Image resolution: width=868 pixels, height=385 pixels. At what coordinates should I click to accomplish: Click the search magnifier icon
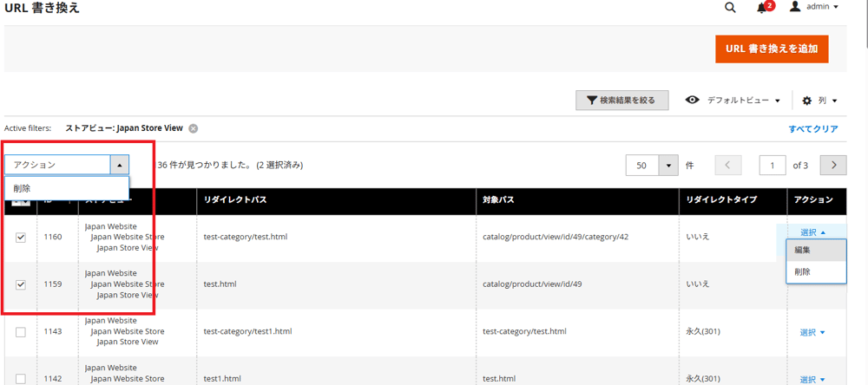(x=730, y=8)
